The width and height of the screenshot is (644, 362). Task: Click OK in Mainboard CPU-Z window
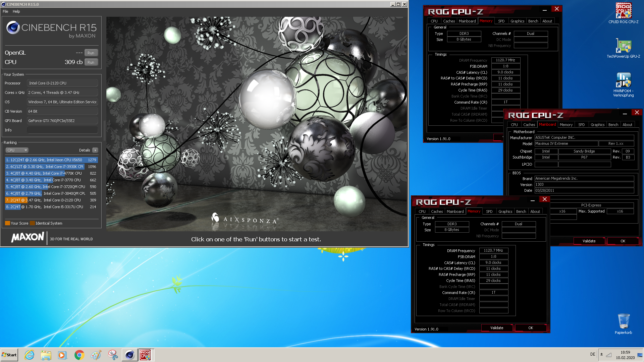[623, 241]
